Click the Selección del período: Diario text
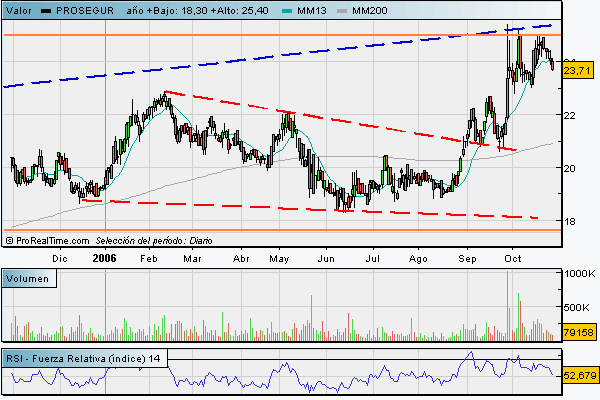Viewport: 600px width, 400px height. (x=154, y=241)
